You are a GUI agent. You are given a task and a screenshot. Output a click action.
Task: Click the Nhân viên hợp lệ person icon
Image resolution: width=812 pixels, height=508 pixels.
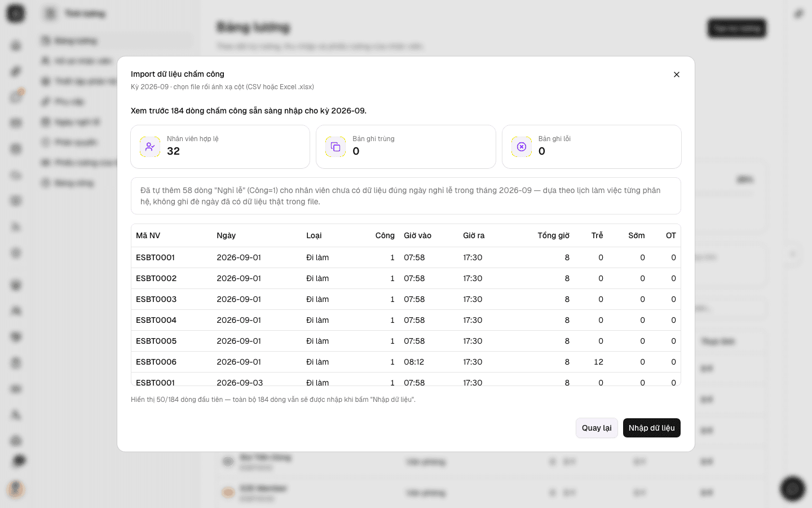[150, 147]
